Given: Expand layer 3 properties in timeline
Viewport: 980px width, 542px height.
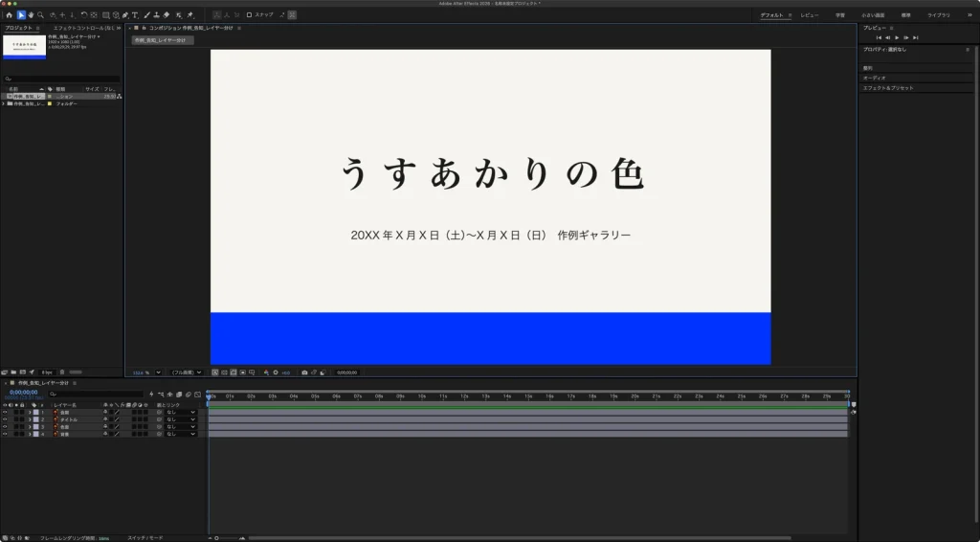Looking at the screenshot, I should [x=30, y=427].
